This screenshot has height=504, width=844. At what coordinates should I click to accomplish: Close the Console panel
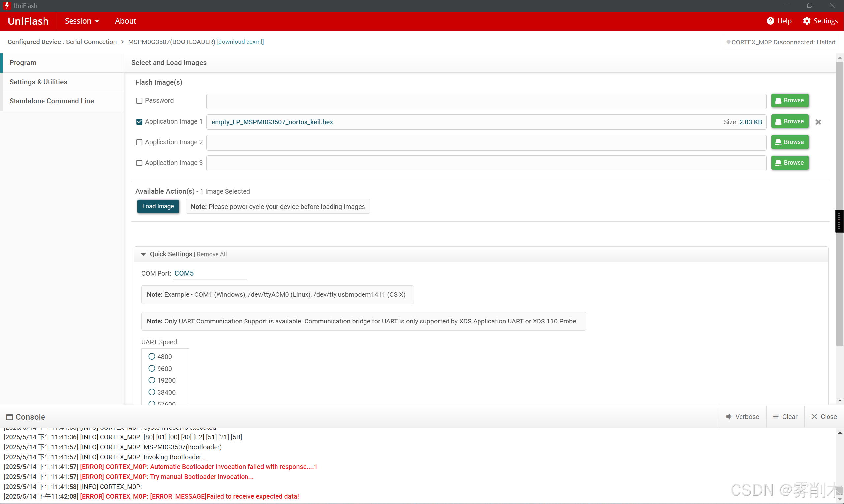point(824,417)
